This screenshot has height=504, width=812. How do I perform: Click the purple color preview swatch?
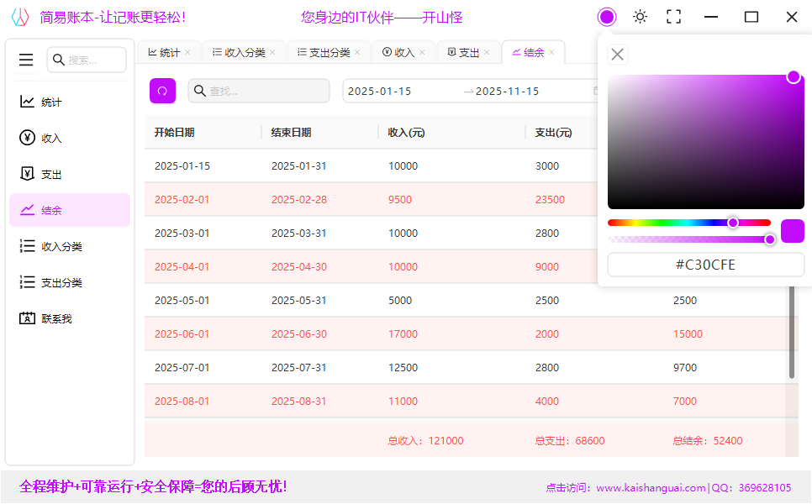pyautogui.click(x=793, y=231)
